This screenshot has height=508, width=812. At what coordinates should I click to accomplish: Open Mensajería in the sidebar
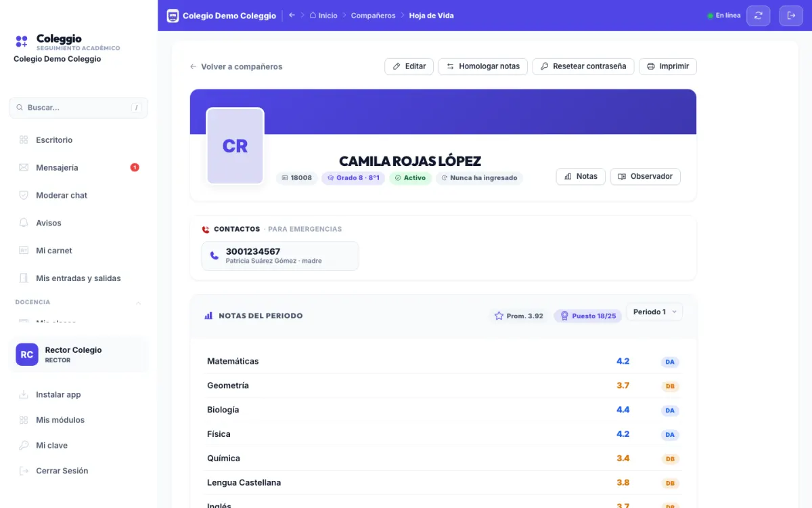pos(78,167)
